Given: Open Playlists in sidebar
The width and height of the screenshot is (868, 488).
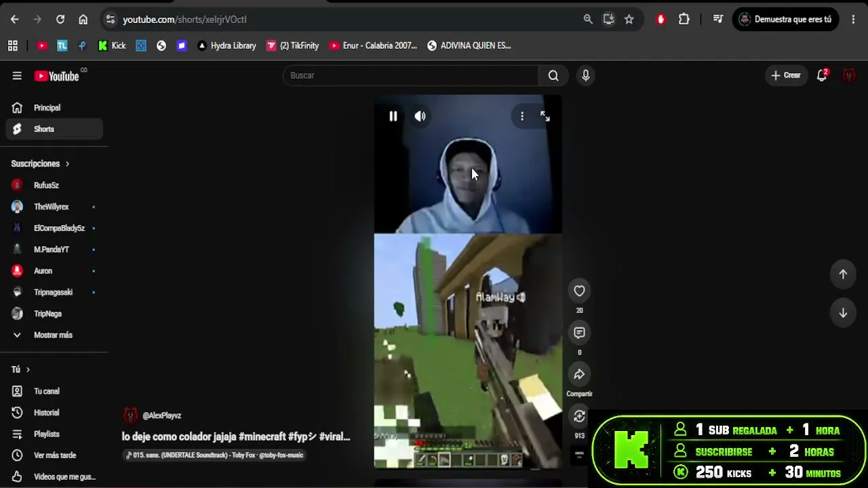Looking at the screenshot, I should (x=54, y=434).
